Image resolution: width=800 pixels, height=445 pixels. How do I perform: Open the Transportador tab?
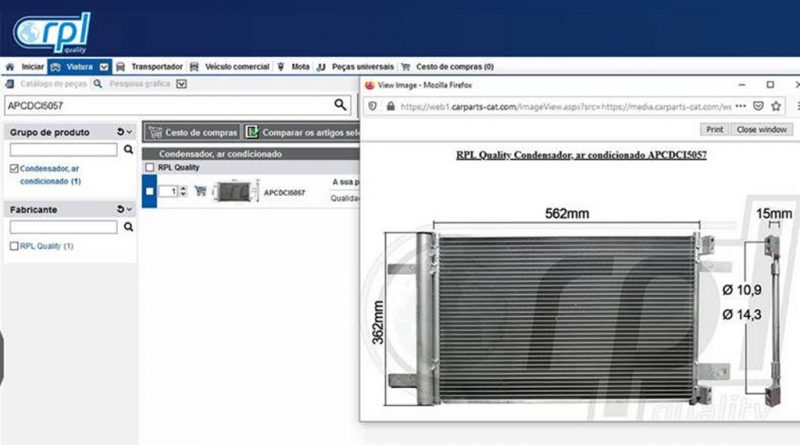click(157, 67)
